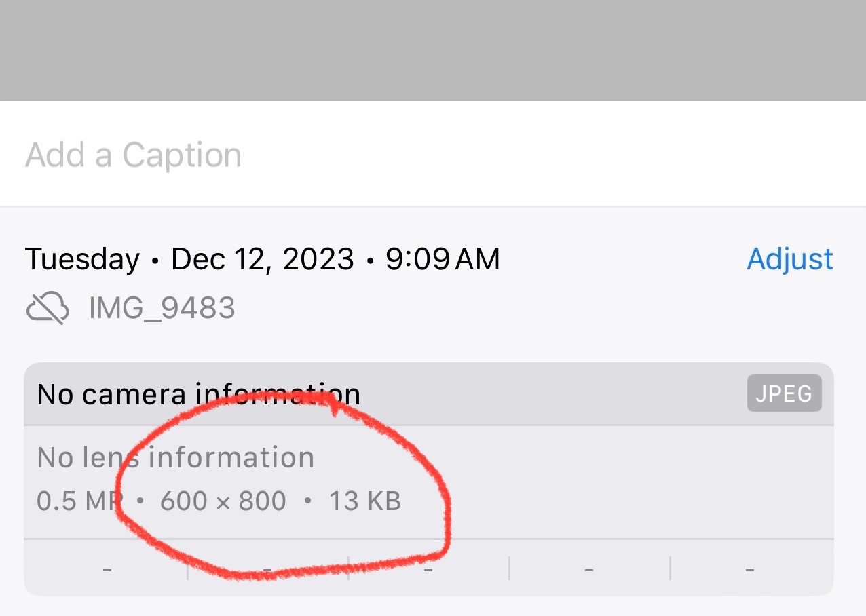
Task: Tap the first empty cell in exposure row
Action: pyautogui.click(x=107, y=569)
